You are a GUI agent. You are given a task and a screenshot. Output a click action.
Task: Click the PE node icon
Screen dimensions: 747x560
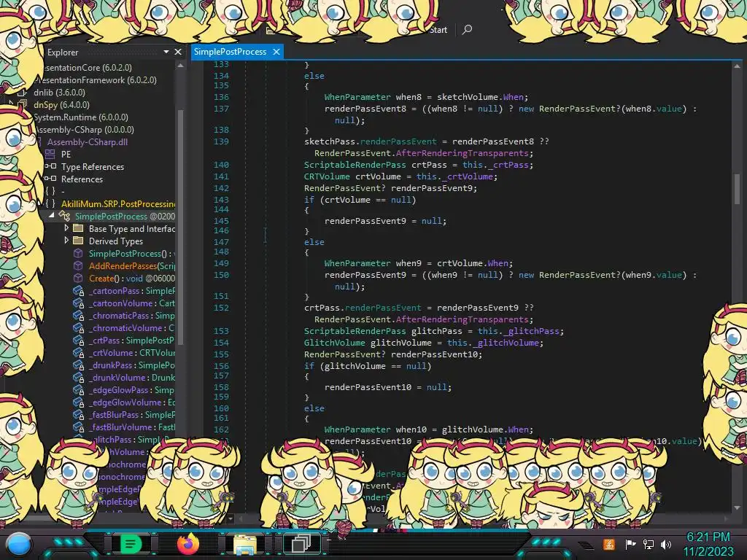pyautogui.click(x=50, y=155)
